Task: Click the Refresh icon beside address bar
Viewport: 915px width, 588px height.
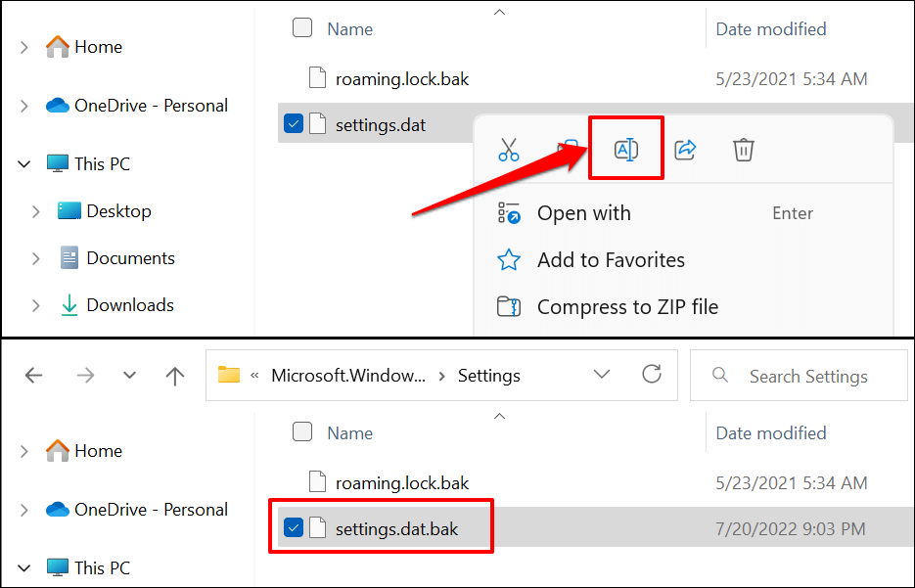Action: [652, 376]
